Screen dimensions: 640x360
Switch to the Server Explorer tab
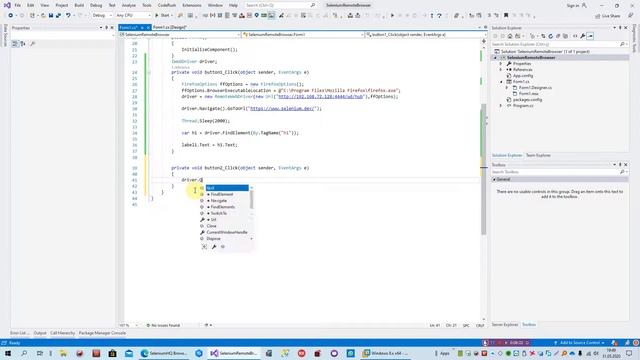(x=505, y=324)
